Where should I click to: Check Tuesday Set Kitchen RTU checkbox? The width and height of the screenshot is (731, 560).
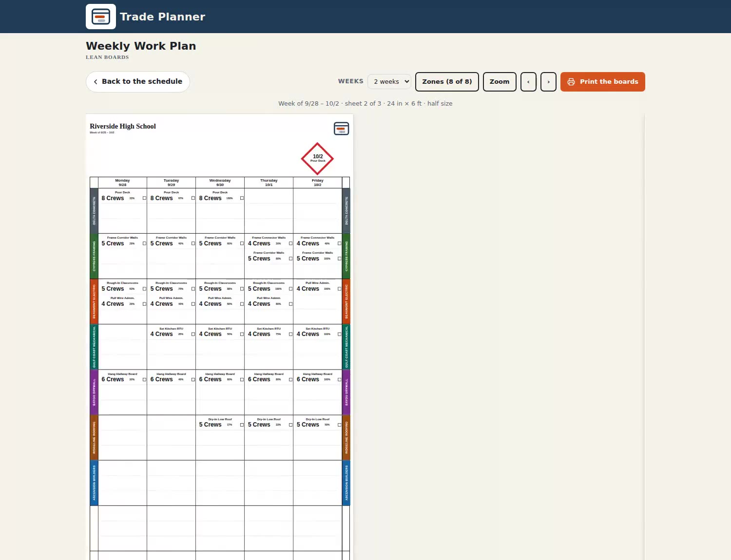(x=193, y=334)
